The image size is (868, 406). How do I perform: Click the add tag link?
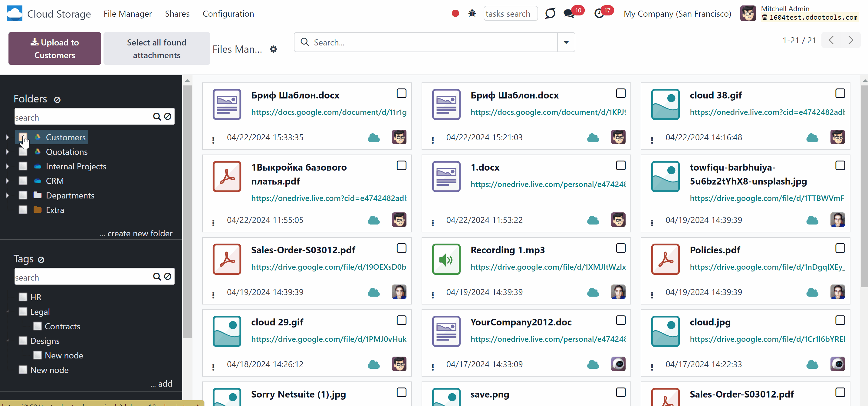tap(161, 383)
